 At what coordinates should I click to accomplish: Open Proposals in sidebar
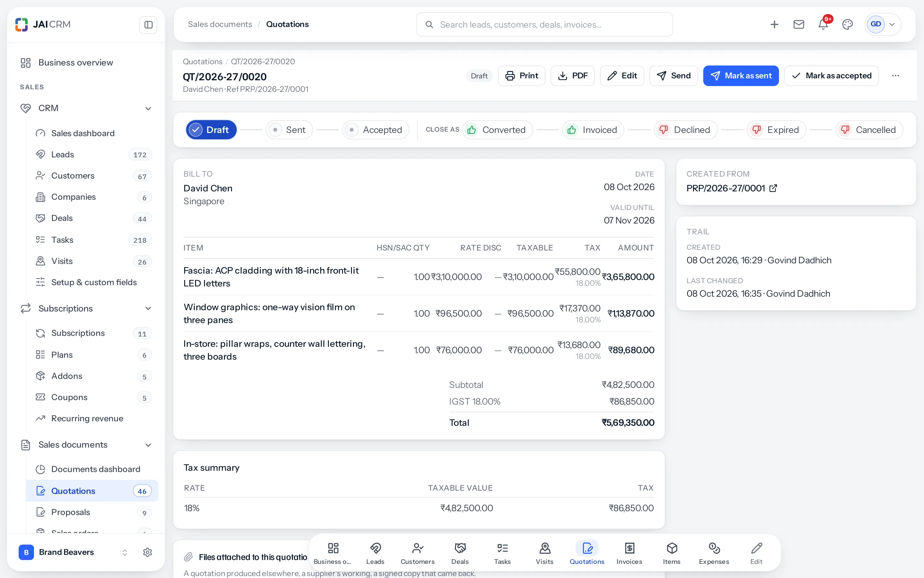92,512
